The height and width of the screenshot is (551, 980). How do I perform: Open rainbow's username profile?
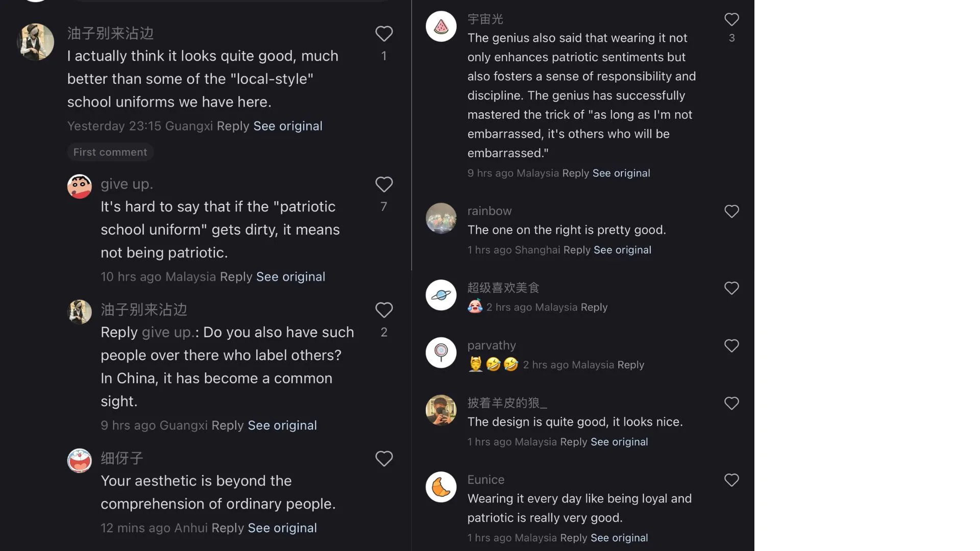click(x=489, y=211)
